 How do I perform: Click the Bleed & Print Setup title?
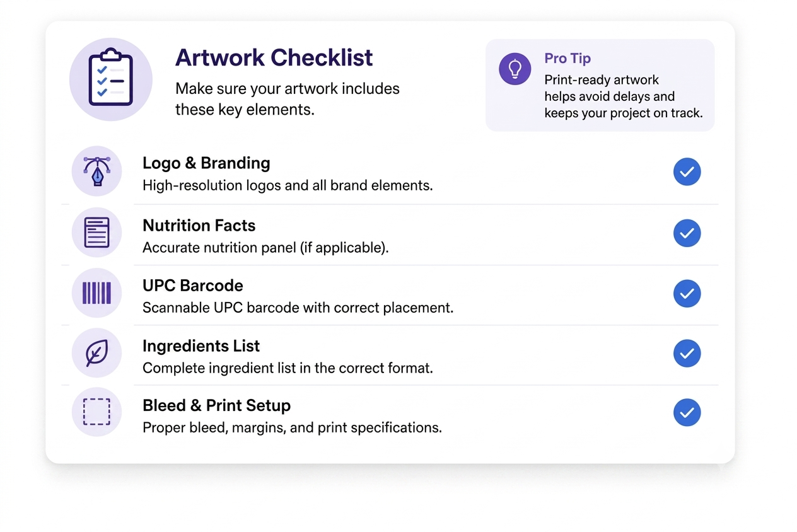click(216, 405)
